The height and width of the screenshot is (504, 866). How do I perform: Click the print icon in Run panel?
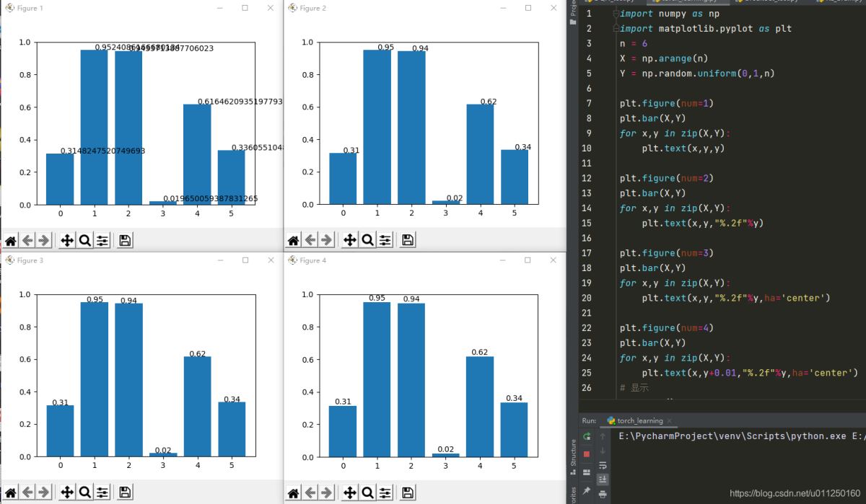(x=603, y=494)
